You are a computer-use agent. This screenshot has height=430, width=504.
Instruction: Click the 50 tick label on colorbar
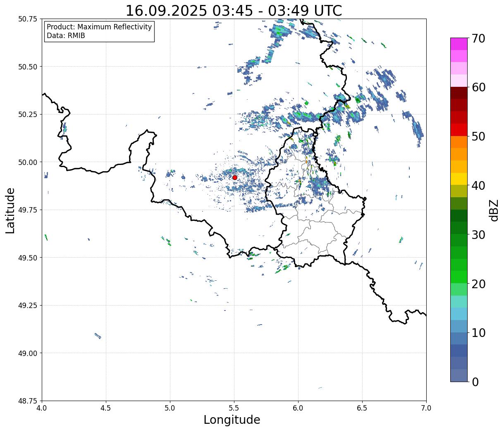click(478, 136)
